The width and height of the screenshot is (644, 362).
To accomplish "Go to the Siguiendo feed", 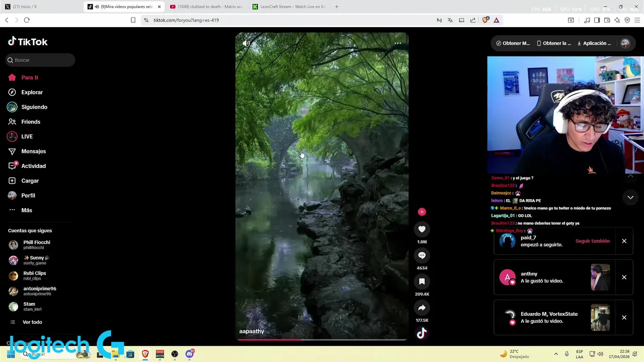I will pyautogui.click(x=28, y=107).
